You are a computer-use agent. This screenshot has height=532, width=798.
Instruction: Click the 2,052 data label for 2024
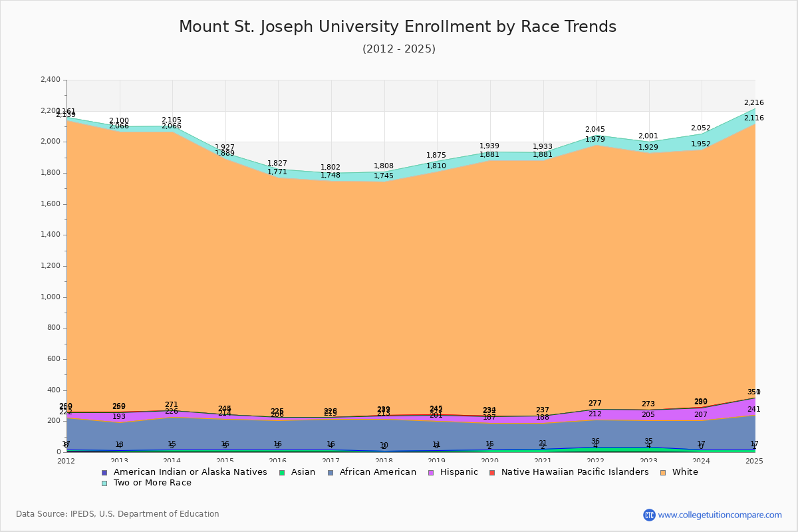click(701, 128)
